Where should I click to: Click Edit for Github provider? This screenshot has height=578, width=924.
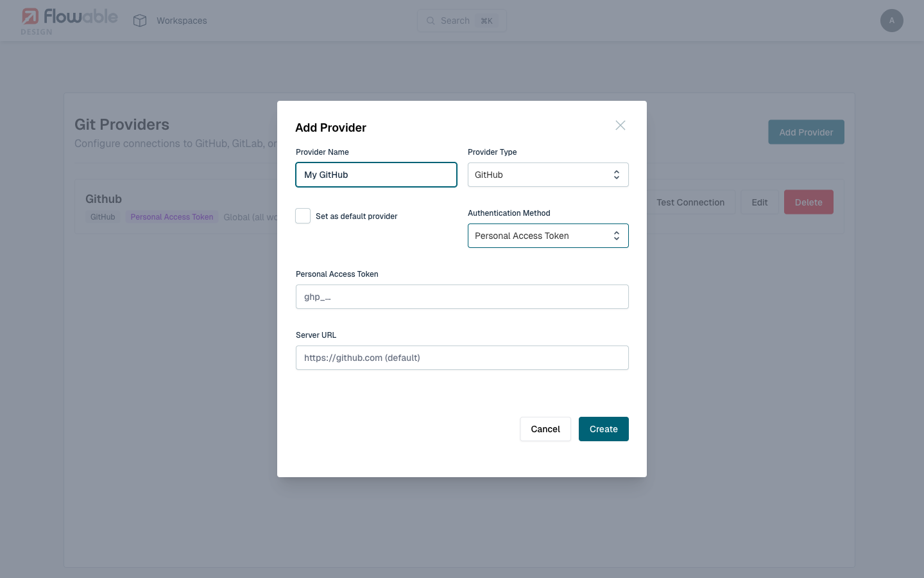(x=760, y=202)
